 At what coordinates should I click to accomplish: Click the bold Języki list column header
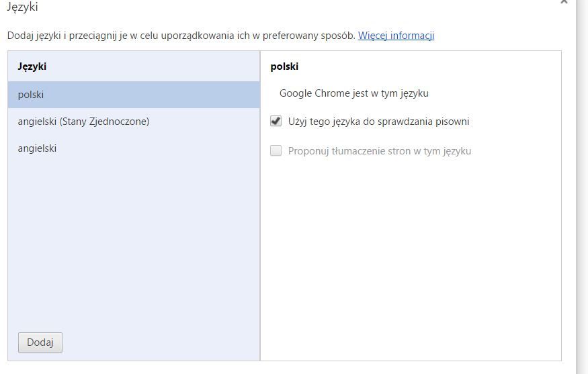coord(32,66)
